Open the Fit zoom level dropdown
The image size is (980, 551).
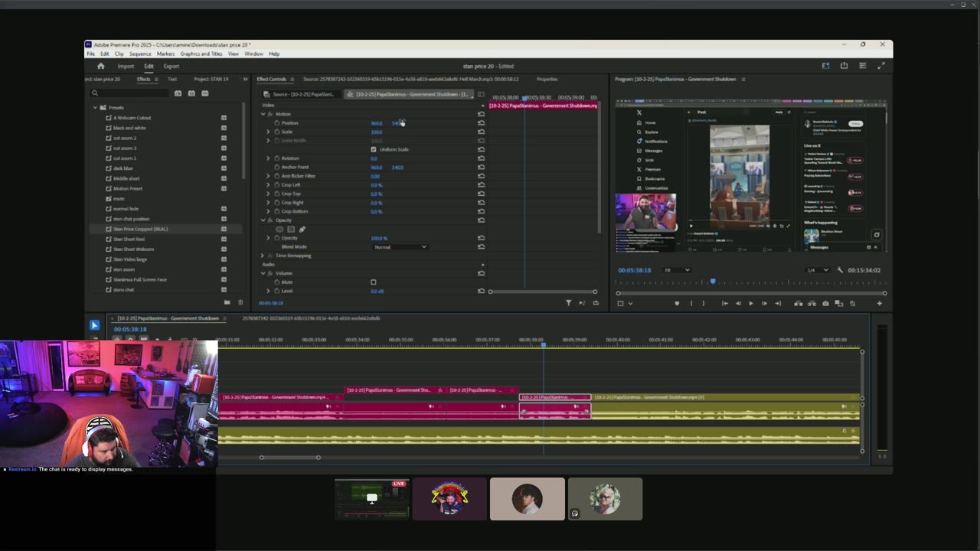[x=677, y=270]
